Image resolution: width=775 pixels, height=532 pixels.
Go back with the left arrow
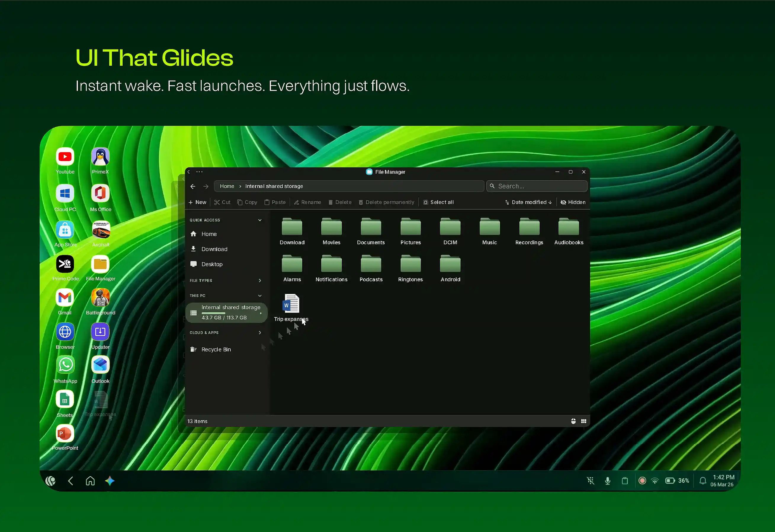tap(193, 186)
